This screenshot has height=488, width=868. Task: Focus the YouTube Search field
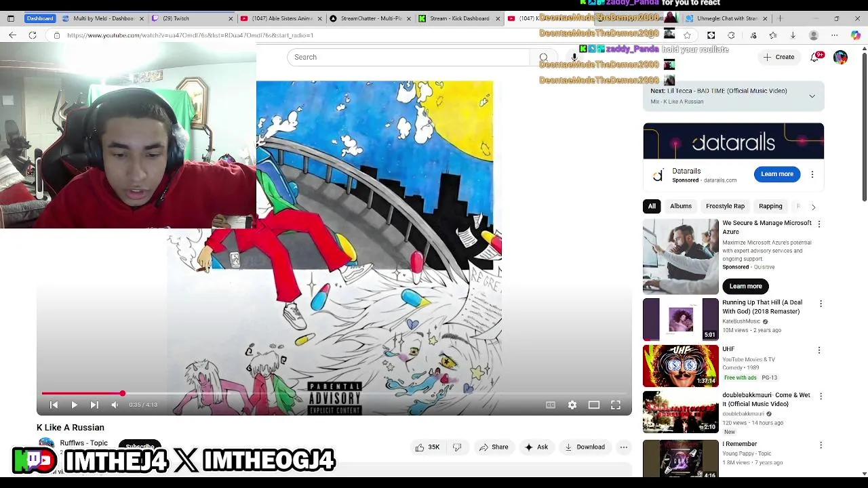[408, 57]
